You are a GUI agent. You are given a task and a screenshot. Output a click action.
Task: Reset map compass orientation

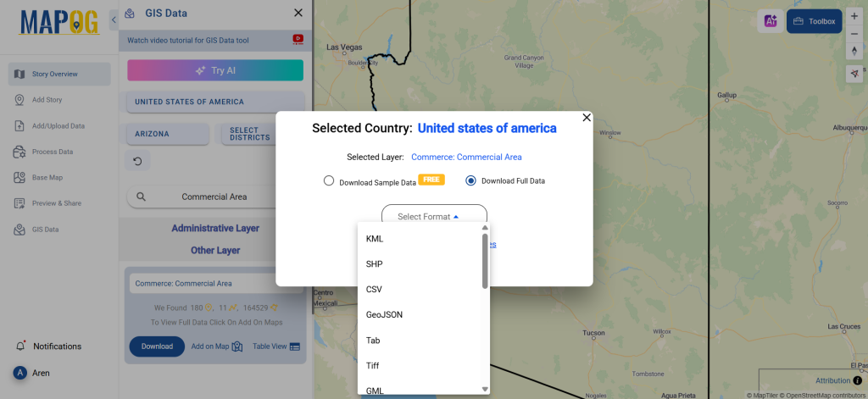click(x=854, y=52)
